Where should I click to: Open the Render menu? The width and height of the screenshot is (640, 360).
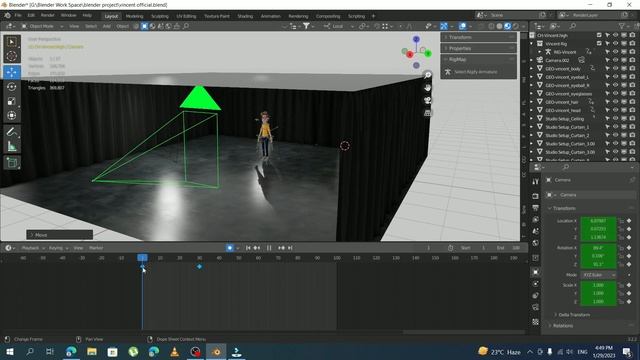point(47,16)
